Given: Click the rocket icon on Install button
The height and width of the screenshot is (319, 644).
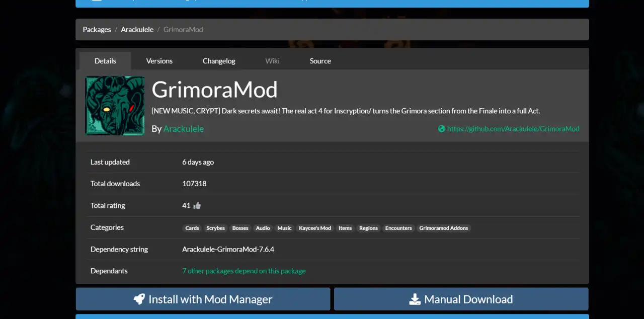Looking at the screenshot, I should pos(139,299).
